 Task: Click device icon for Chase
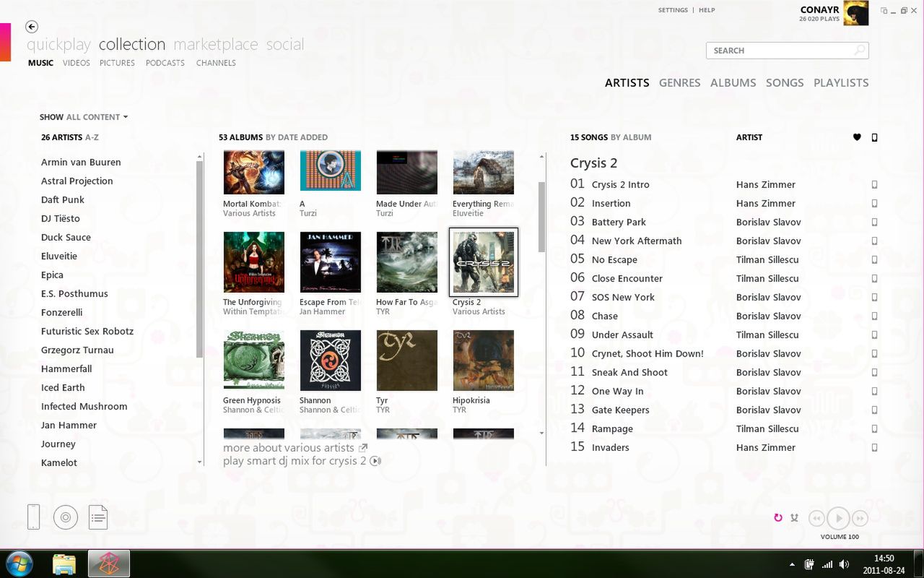[x=874, y=316]
